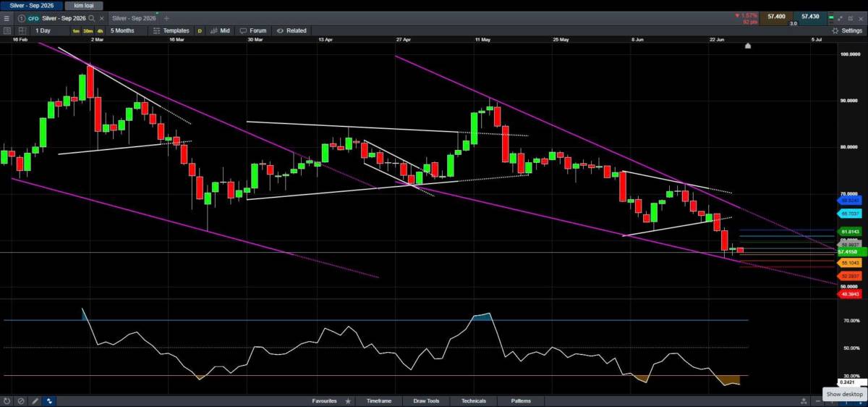The width and height of the screenshot is (868, 407).
Task: Click the star icon beside Favourites
Action: tap(348, 400)
